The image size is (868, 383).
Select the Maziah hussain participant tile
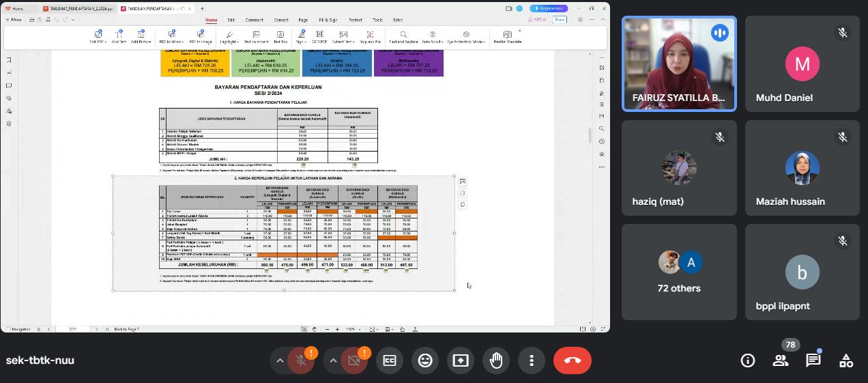pos(802,168)
